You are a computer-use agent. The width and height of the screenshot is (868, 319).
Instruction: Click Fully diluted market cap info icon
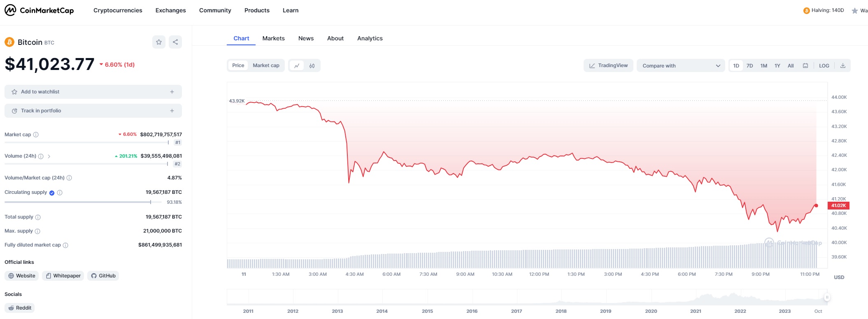pyautogui.click(x=65, y=245)
